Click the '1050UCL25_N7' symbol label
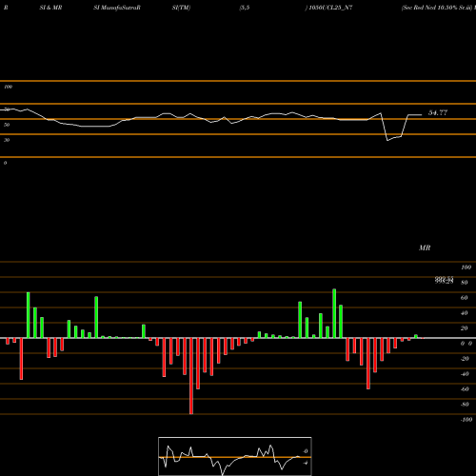Screen dimensions: 476x476 click(x=330, y=8)
